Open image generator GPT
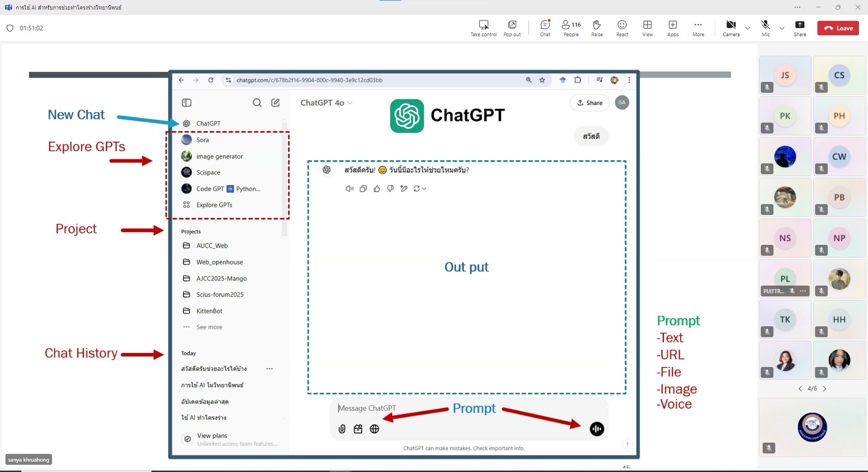This screenshot has width=868, height=472. 219,156
